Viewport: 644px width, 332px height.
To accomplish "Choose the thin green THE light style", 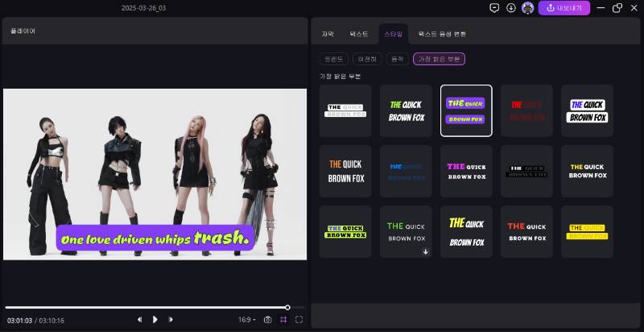I will [x=406, y=232].
